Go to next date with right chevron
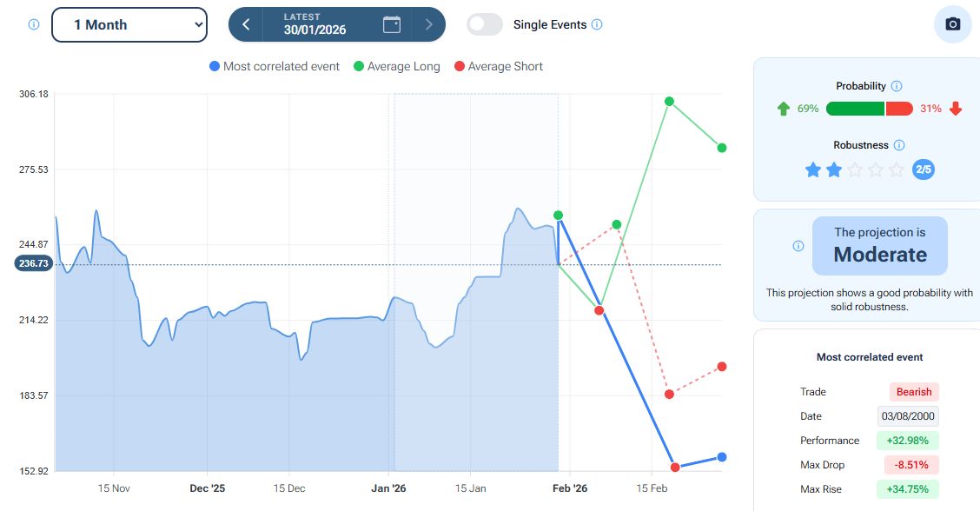The width and height of the screenshot is (980, 511). pyautogui.click(x=428, y=24)
